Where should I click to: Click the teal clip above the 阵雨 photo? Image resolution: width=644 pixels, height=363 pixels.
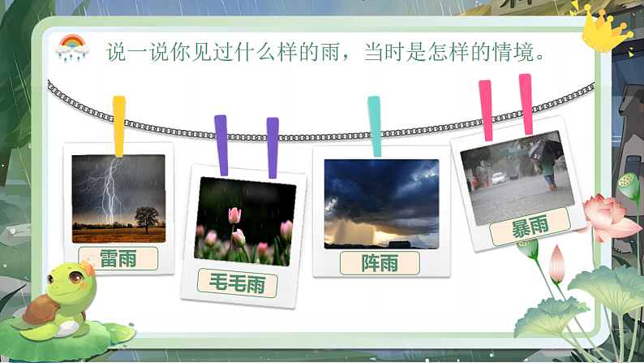click(x=375, y=126)
